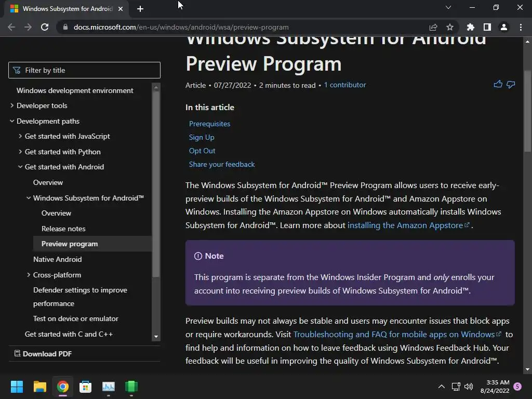Open the extensions puzzle icon
The width and height of the screenshot is (532, 399).
471,27
